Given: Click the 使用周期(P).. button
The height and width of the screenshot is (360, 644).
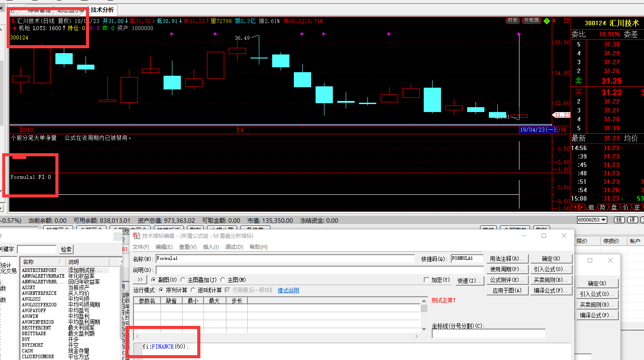Looking at the screenshot, I should (x=507, y=269).
